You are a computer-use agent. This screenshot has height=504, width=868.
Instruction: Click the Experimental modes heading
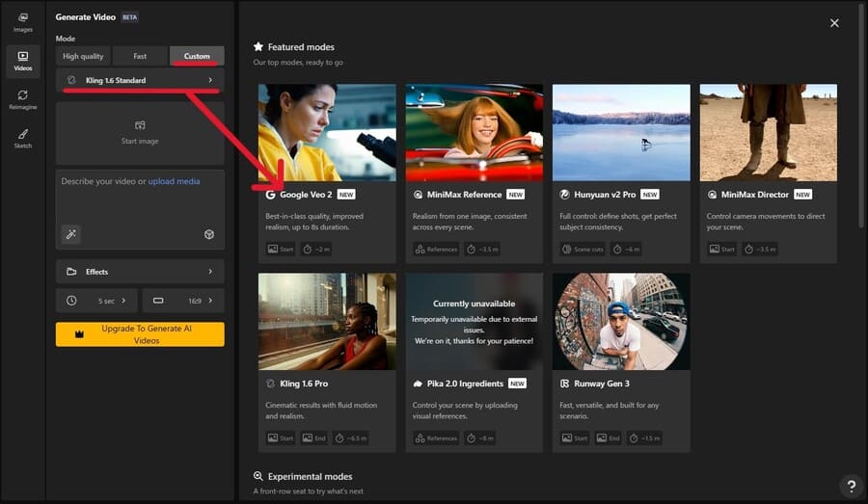(310, 476)
